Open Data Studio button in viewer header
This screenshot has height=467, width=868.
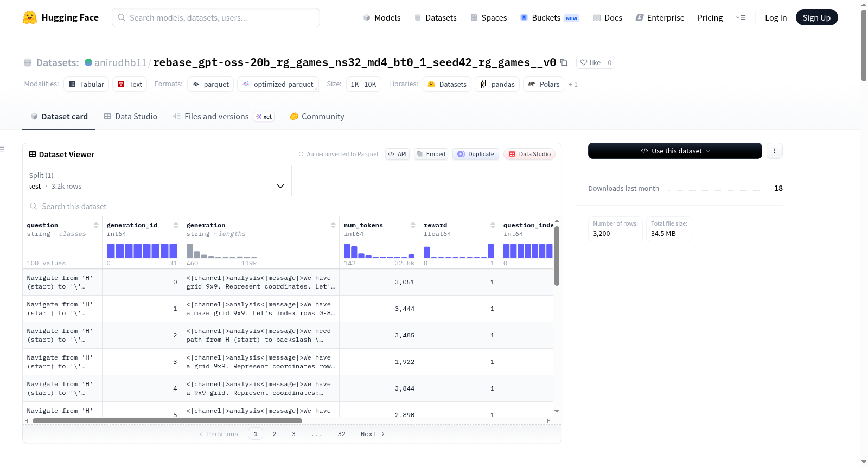coord(529,154)
